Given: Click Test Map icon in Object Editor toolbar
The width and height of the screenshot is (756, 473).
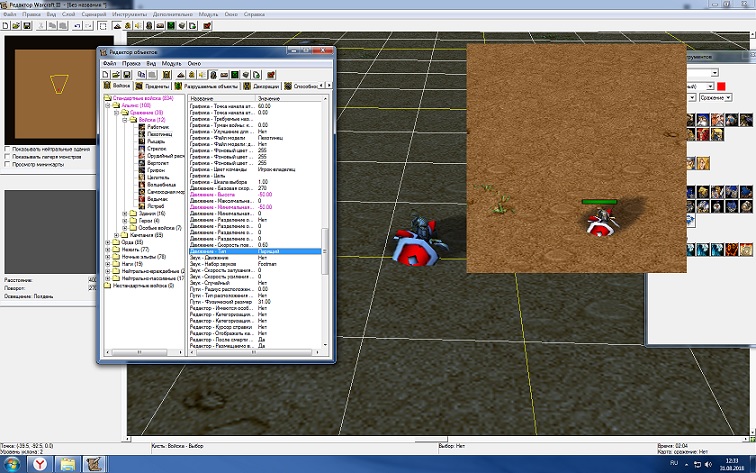Looking at the screenshot, I should [x=271, y=75].
